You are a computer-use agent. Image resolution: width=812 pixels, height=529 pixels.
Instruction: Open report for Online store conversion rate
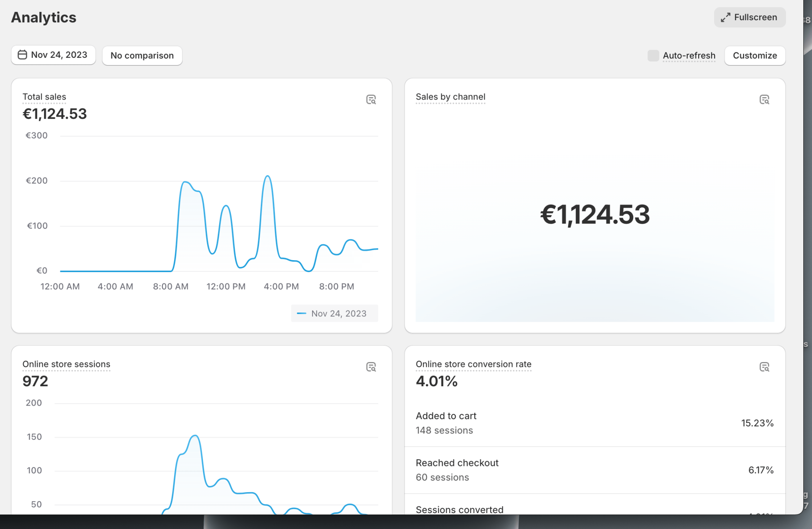click(764, 367)
